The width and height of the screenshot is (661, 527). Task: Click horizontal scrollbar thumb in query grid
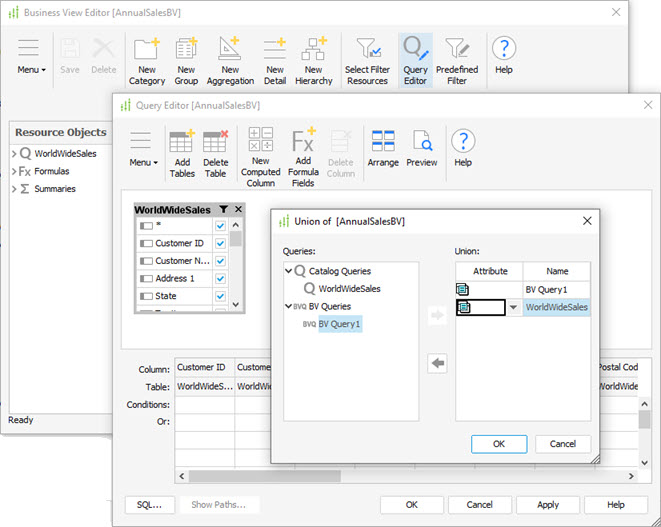[265, 476]
